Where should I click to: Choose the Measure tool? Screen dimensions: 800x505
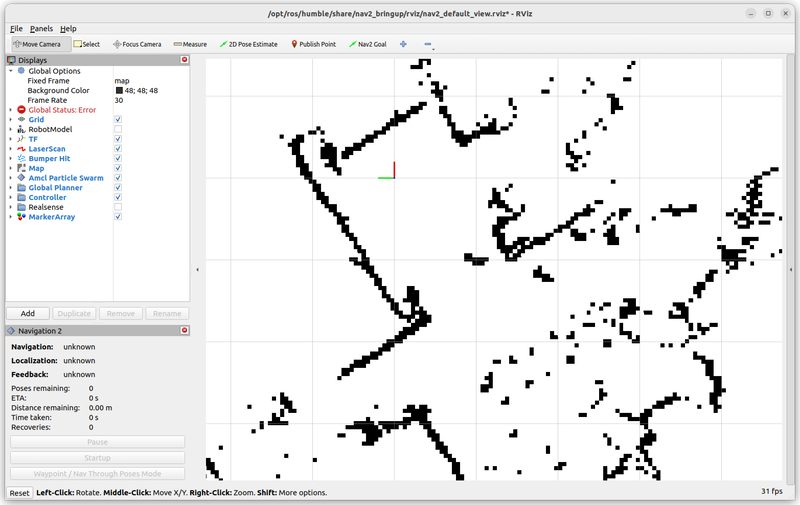pyautogui.click(x=190, y=44)
